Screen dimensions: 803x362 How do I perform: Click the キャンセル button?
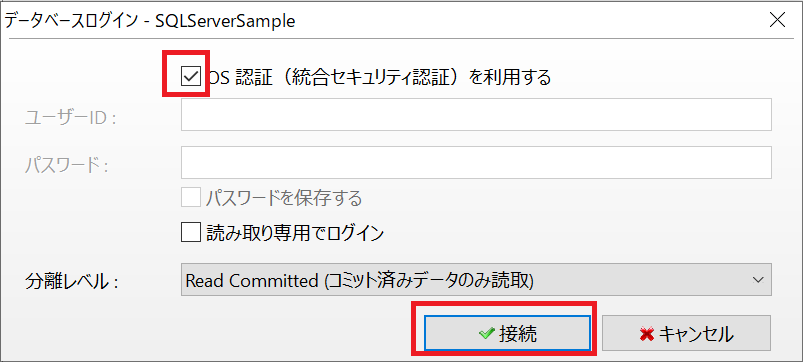[686, 334]
